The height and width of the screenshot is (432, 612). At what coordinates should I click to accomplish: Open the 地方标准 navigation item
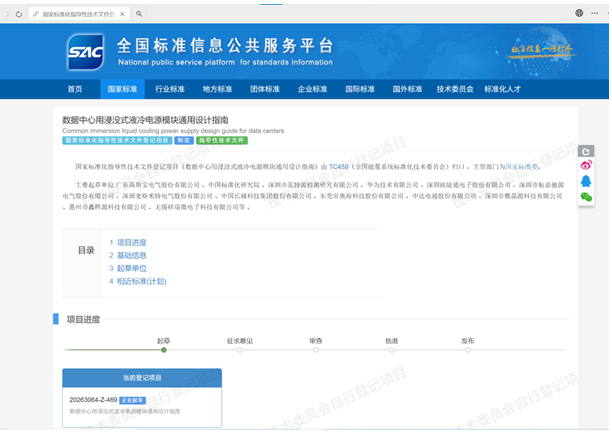click(217, 89)
